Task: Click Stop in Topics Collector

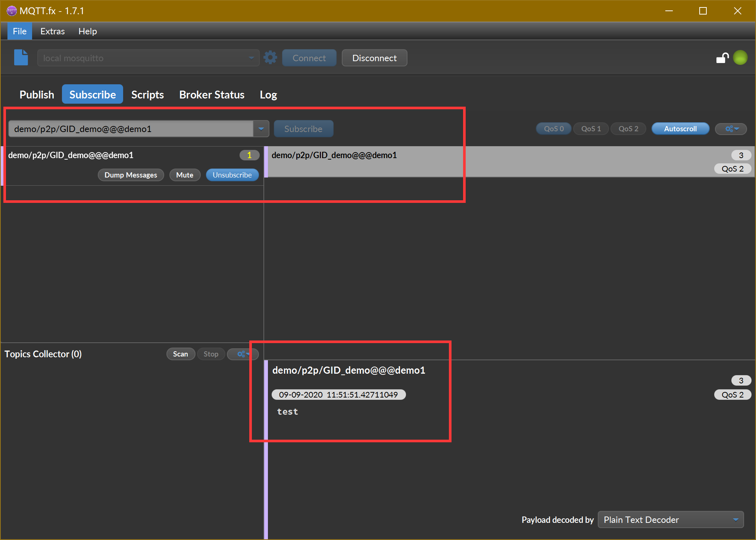Action: coord(211,354)
